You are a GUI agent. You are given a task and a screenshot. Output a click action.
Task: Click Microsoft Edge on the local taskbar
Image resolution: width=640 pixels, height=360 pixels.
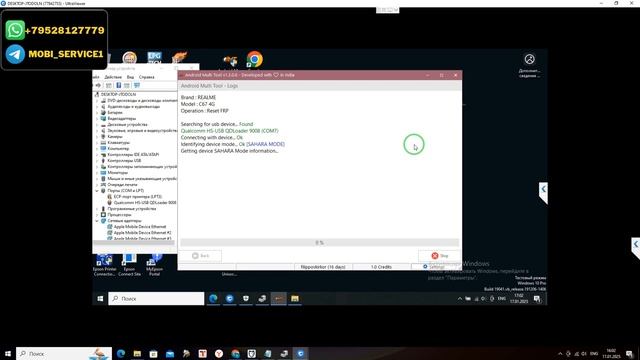pyautogui.click(x=121, y=353)
